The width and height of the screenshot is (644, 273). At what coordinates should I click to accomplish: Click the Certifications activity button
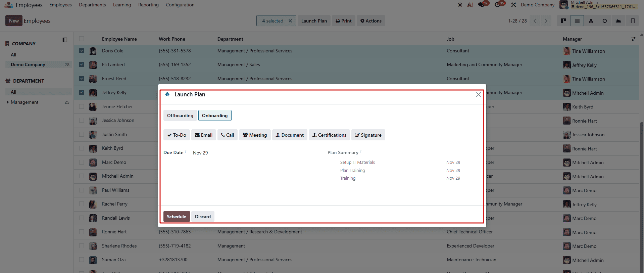[x=329, y=135]
